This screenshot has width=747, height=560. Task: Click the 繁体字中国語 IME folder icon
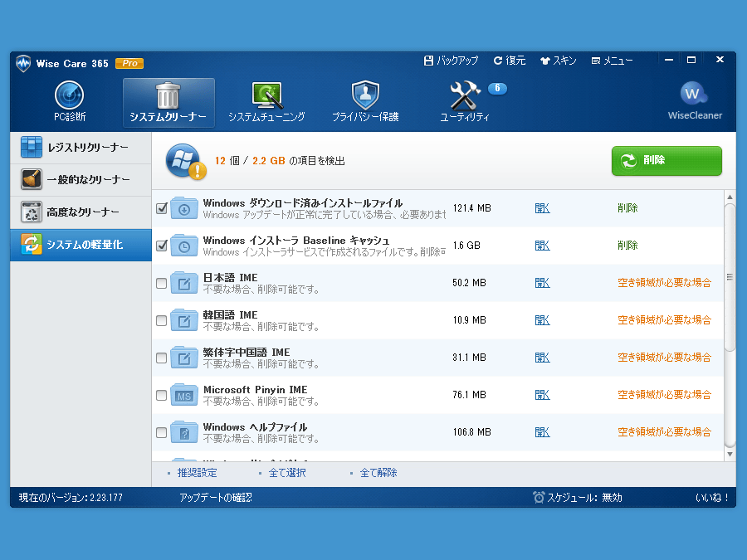184,357
